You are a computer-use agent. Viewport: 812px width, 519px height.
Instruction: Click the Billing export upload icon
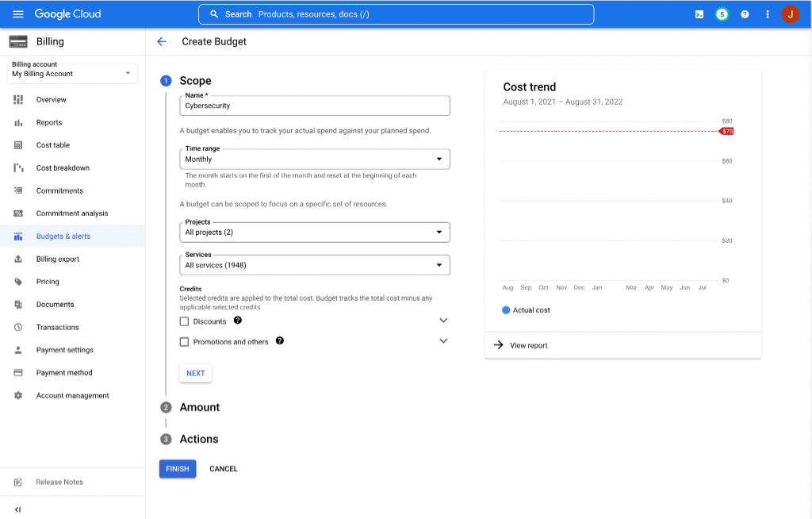coord(18,259)
